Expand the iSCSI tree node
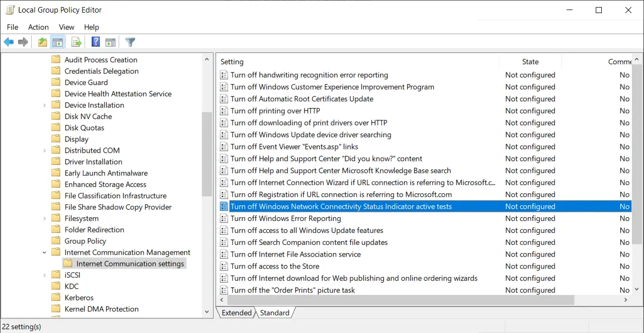Image resolution: width=644 pixels, height=333 pixels. coord(44,275)
